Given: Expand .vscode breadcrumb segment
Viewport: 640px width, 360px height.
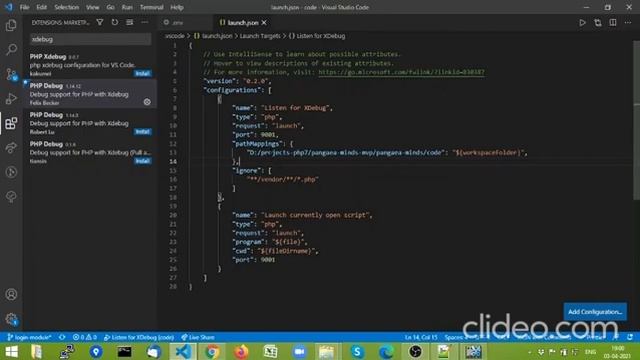Looking at the screenshot, I should (x=175, y=36).
